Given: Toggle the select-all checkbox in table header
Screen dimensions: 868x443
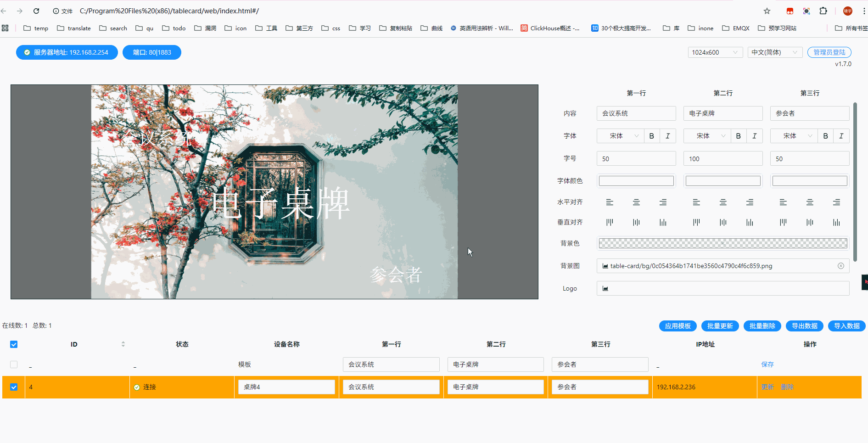Looking at the screenshot, I should [14, 344].
